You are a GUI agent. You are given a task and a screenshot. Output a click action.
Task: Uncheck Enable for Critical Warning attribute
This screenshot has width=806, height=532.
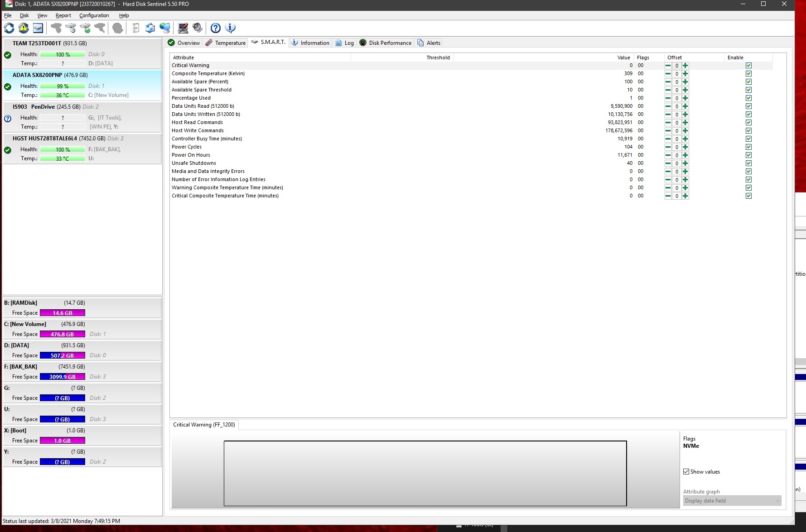click(x=748, y=66)
